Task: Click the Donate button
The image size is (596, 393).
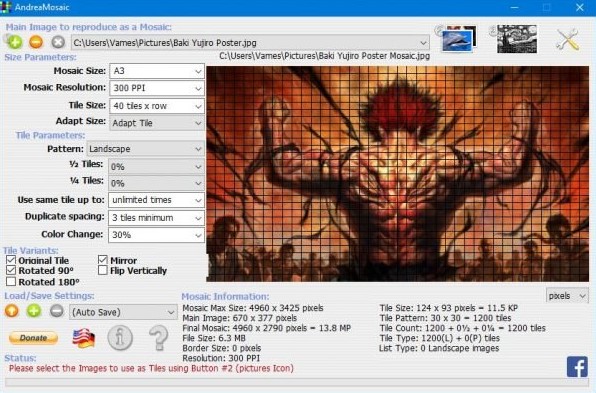Action: click(x=33, y=338)
